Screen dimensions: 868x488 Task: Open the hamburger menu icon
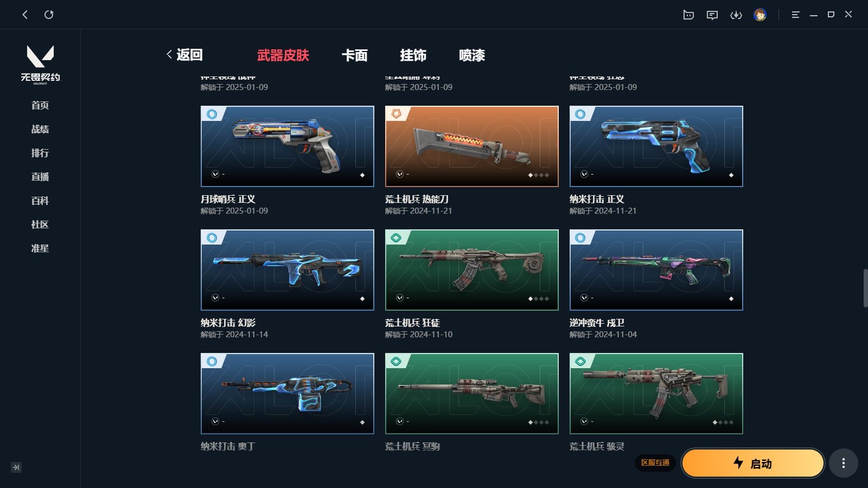(x=795, y=15)
